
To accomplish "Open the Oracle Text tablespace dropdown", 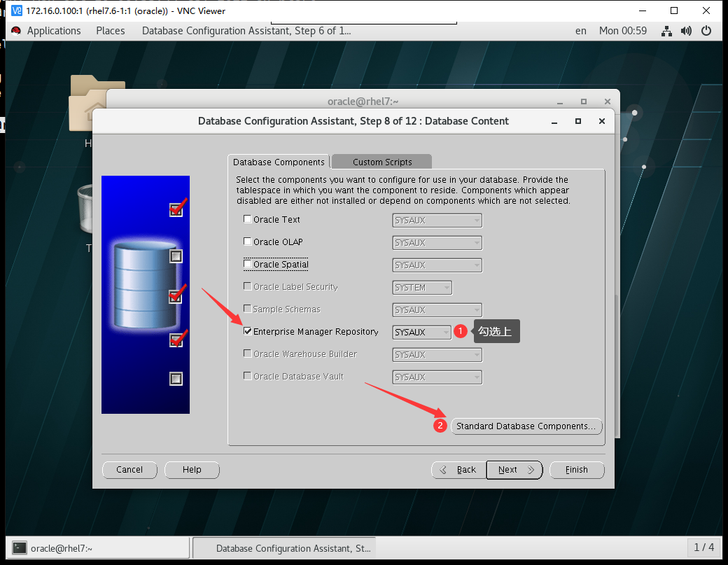I will (437, 220).
